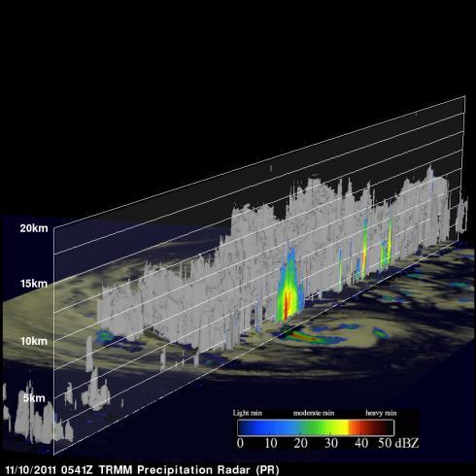Click the 'moderate rain' legend label
Viewport: 476px width, 476px height.
tap(314, 413)
